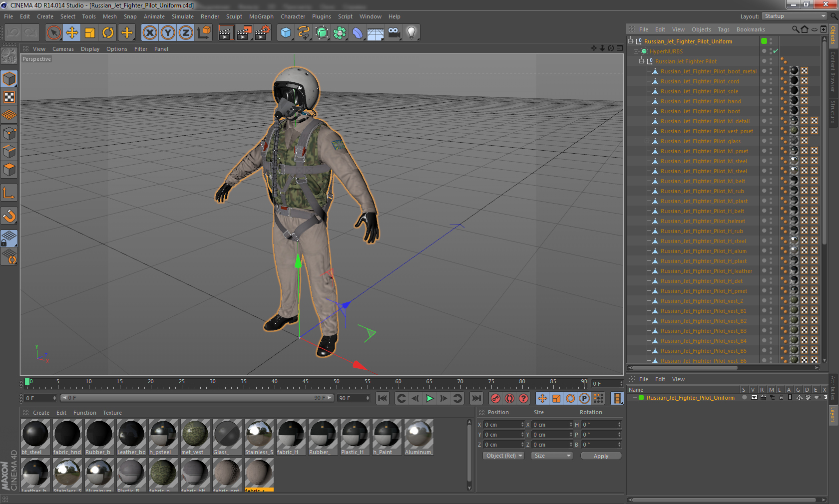Switch to Points mode

coord(9,133)
